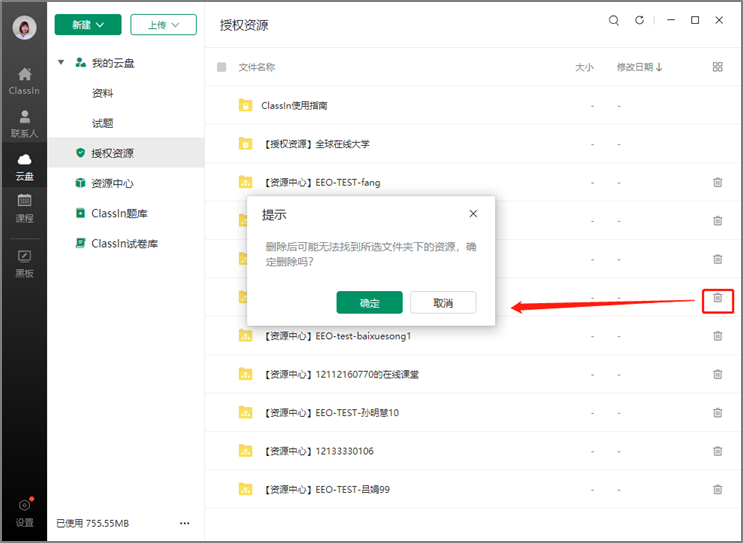Screen dimensions: 743x543
Task: Toggle the select-all files checkbox
Action: (x=221, y=67)
